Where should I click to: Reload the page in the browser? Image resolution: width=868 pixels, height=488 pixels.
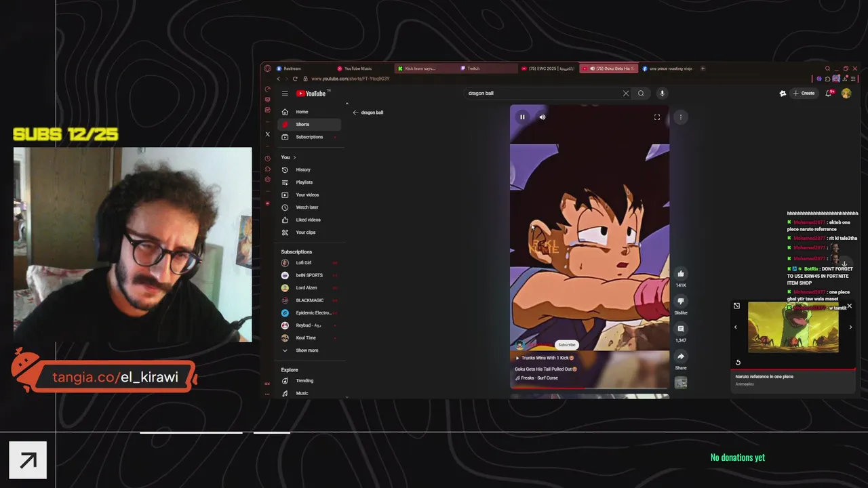coord(295,79)
